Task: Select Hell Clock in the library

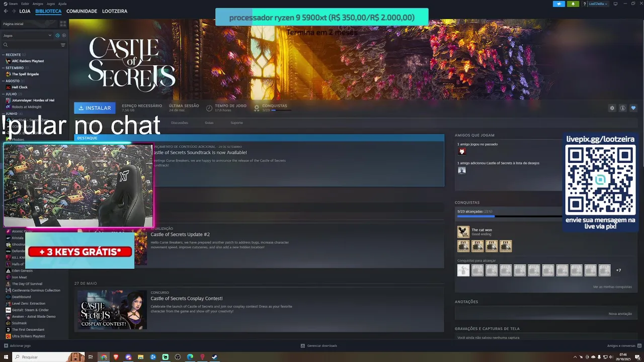Action: (x=20, y=87)
